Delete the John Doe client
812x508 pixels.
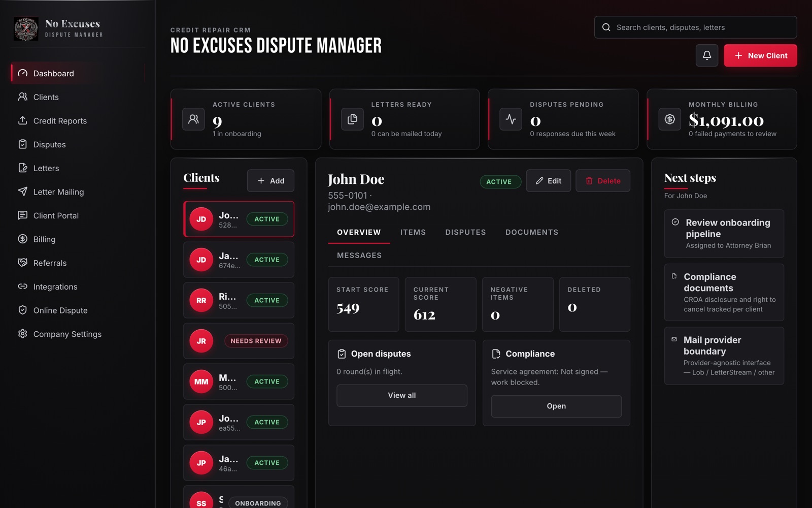pyautogui.click(x=603, y=181)
